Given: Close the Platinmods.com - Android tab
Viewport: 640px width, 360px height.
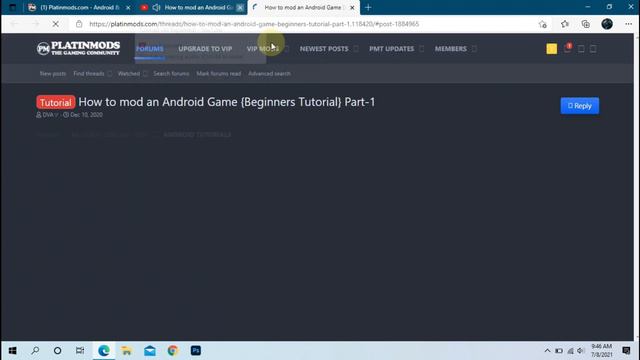Looking at the screenshot, I should pyautogui.click(x=128, y=7).
